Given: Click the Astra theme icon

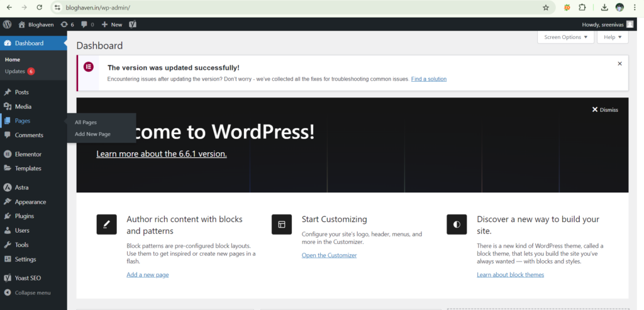Looking at the screenshot, I should (8, 187).
